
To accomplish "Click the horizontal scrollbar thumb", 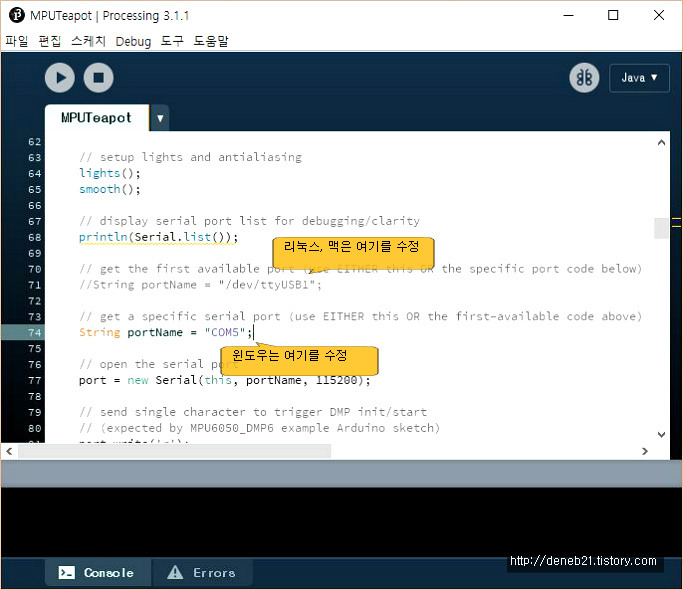I will (x=174, y=451).
